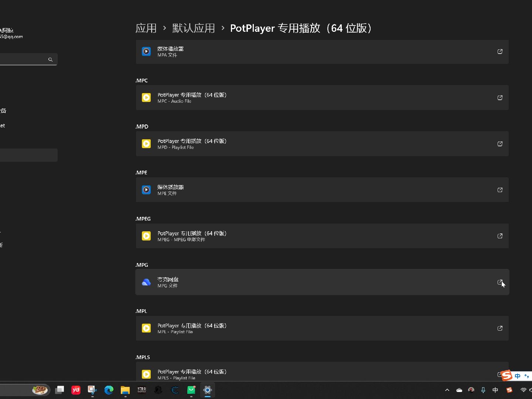
Task: Click PotPlayer icon in MPC Audio File row
Action: pos(146,98)
